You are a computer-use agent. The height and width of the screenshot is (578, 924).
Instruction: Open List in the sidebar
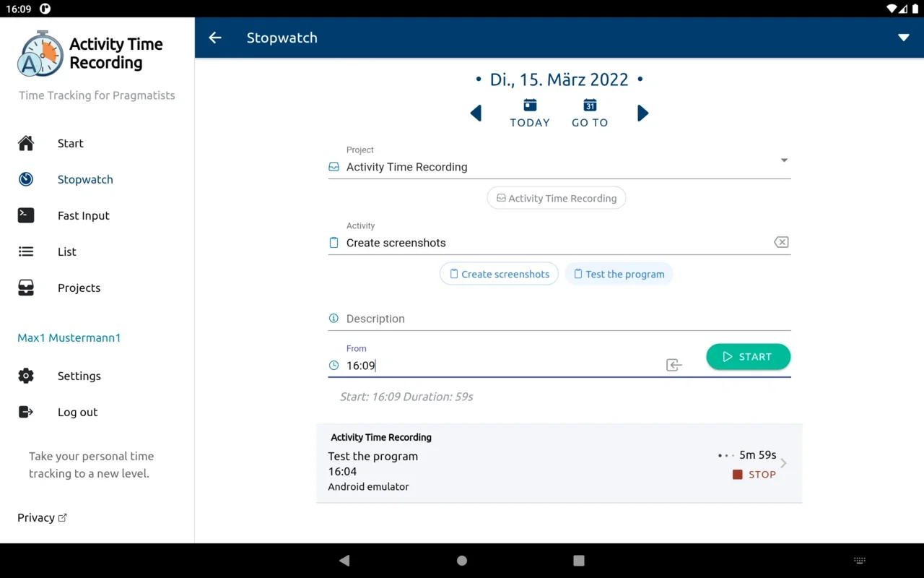67,251
